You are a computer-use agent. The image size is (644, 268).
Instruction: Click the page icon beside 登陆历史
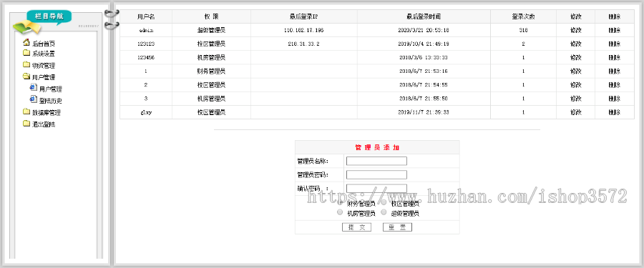(33, 100)
